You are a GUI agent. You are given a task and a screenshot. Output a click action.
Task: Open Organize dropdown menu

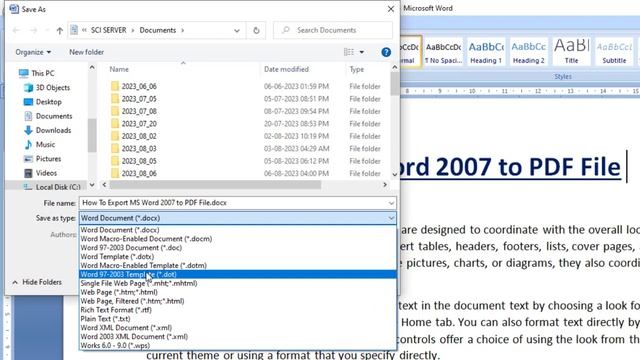(33, 52)
